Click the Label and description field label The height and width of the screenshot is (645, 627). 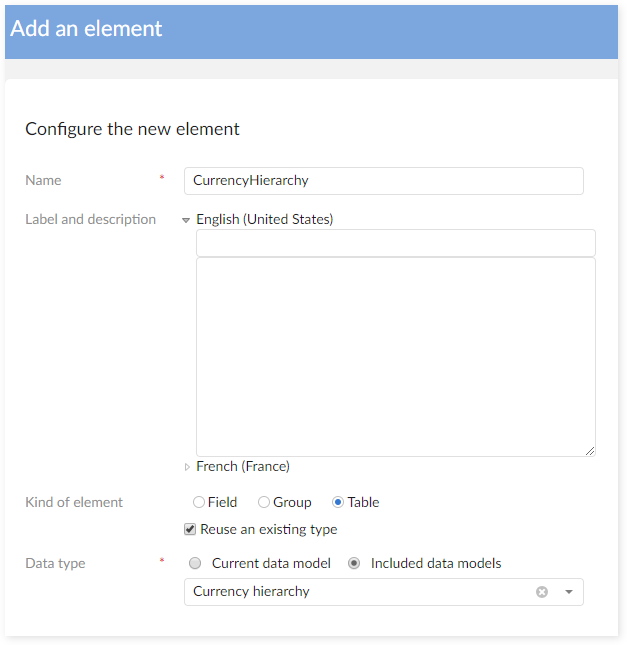click(90, 219)
